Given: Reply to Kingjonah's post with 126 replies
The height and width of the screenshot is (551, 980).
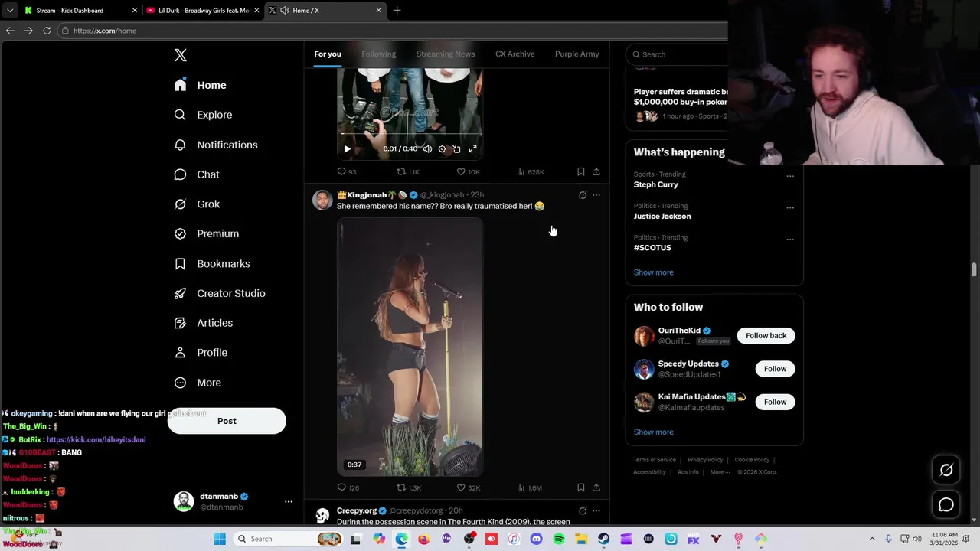Looking at the screenshot, I should [x=348, y=487].
